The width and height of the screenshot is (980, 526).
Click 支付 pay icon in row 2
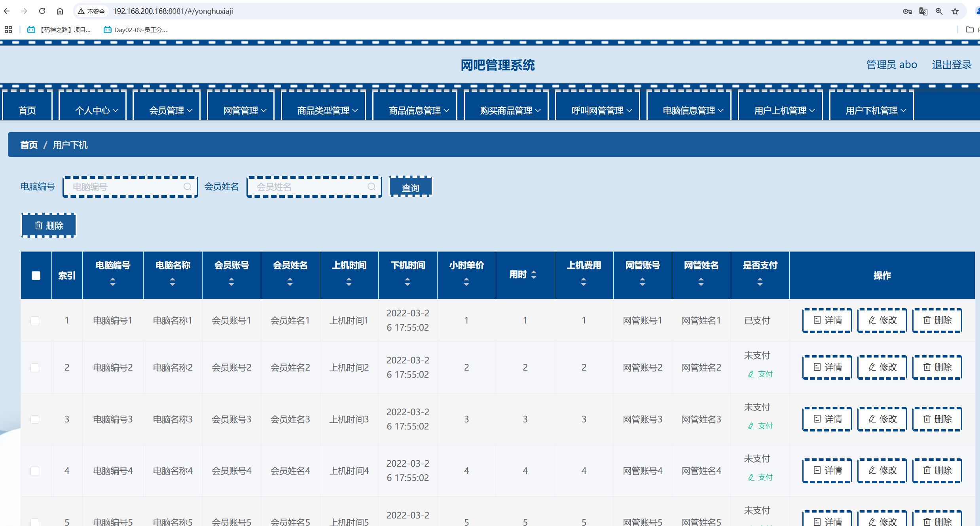tap(760, 374)
